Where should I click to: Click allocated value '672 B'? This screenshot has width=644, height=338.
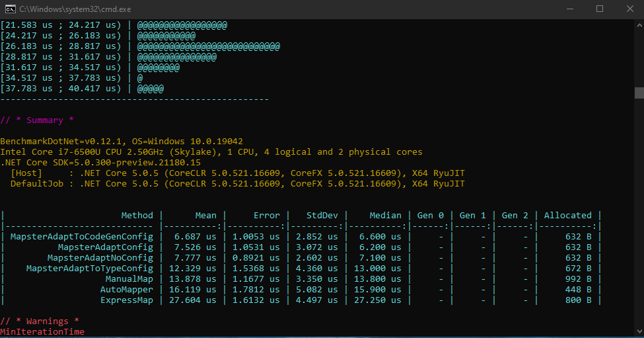click(x=579, y=269)
